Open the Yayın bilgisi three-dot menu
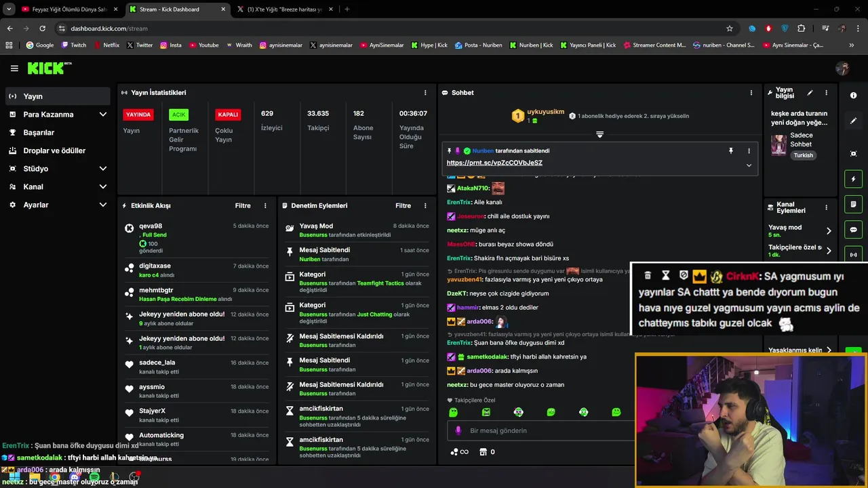This screenshot has width=868, height=488. (x=826, y=93)
